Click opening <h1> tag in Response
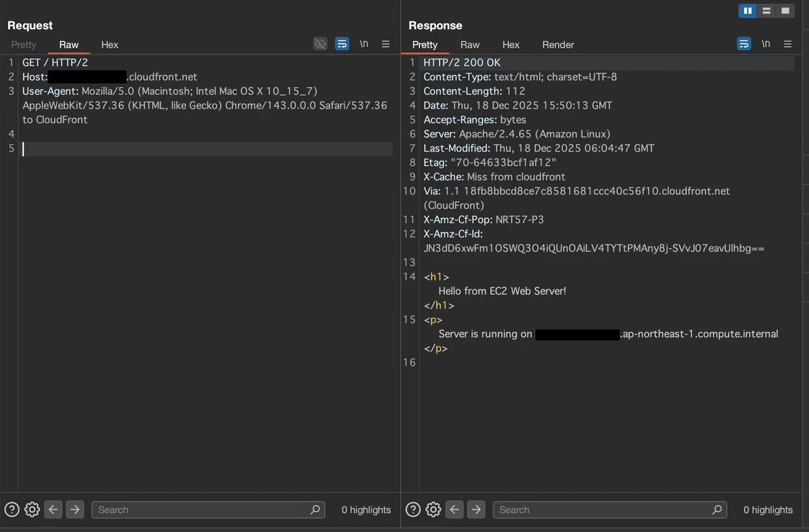Screen dimensions: 809x532 click(436, 277)
